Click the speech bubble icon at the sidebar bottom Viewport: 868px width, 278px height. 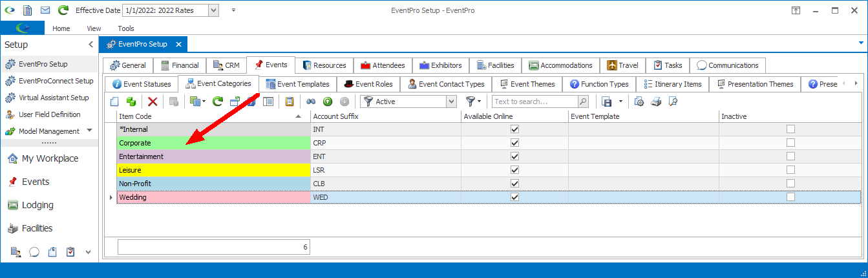coord(34,252)
